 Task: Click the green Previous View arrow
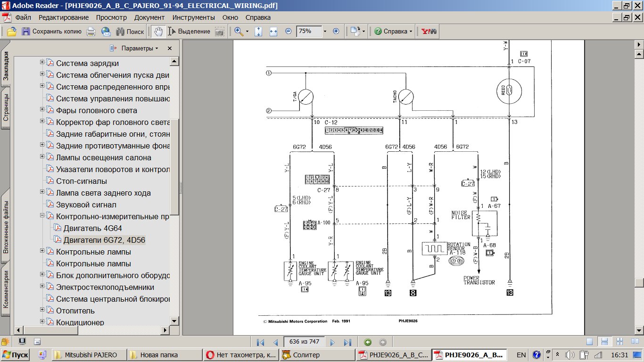(x=368, y=342)
